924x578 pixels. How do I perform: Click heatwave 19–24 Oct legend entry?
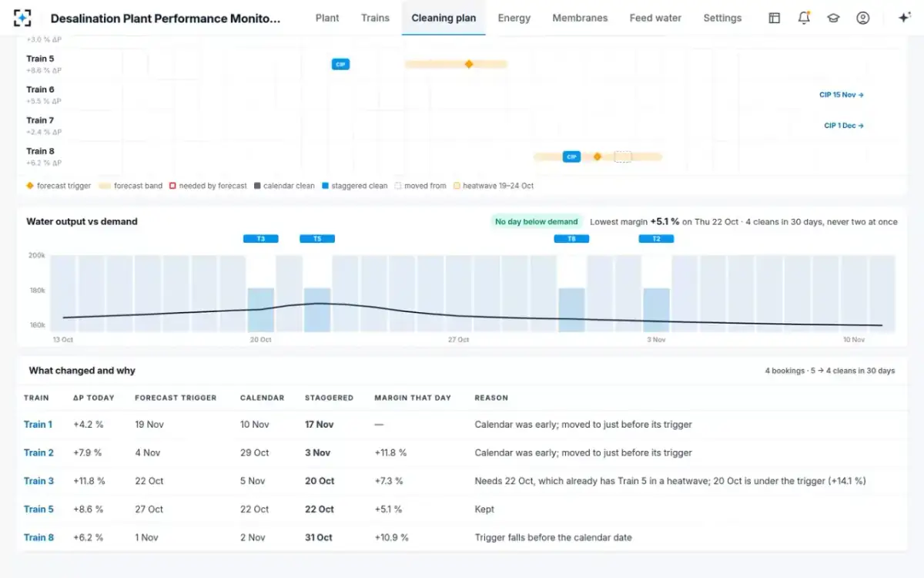click(493, 186)
